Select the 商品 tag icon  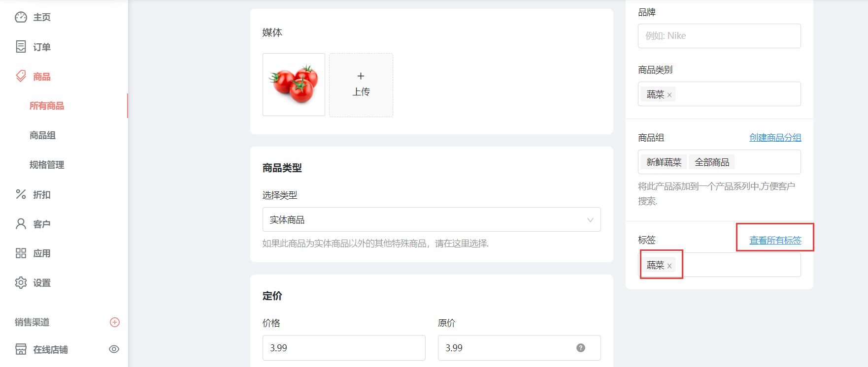(x=21, y=76)
